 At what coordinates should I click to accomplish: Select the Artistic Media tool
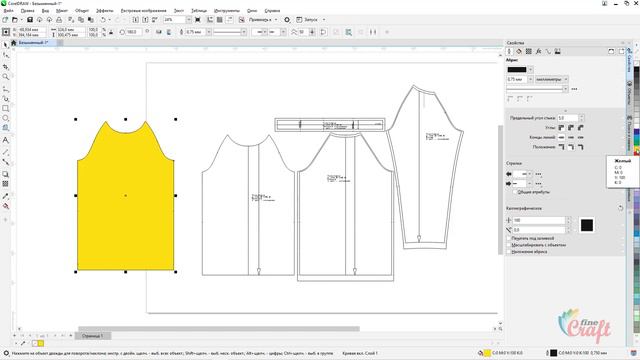tap(6, 98)
